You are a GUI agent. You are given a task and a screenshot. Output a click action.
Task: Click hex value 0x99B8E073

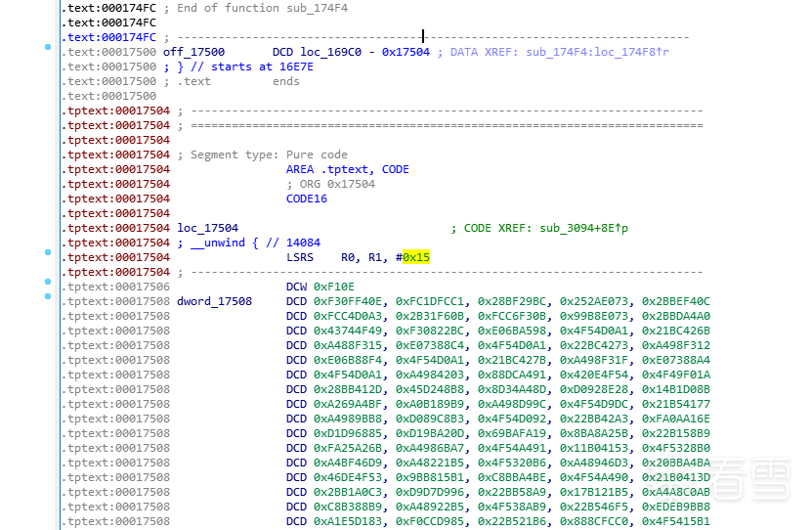pyautogui.click(x=594, y=316)
